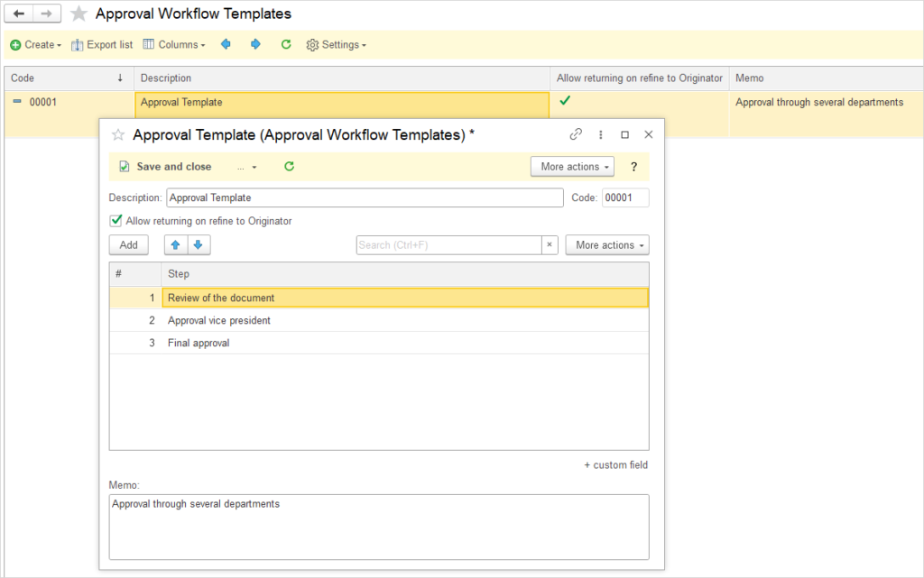
Task: Reread dialog data with green refresh icon
Action: tap(289, 167)
